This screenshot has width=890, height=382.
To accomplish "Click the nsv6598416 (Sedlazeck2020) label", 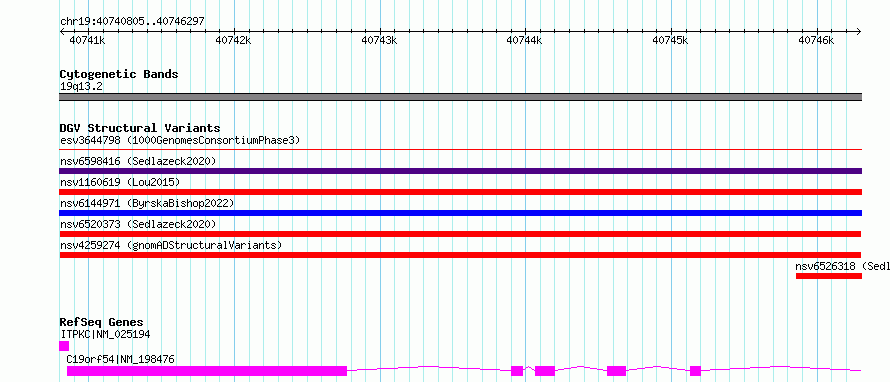I will (x=138, y=161).
